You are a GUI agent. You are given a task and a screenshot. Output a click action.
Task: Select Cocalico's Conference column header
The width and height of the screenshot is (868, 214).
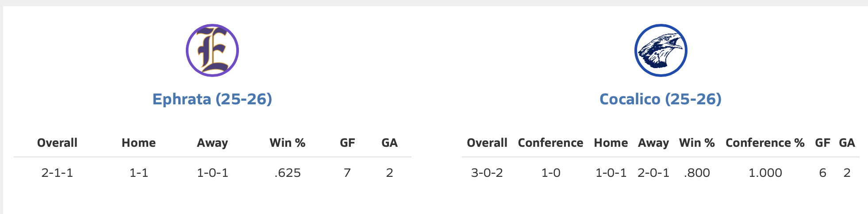pyautogui.click(x=550, y=143)
